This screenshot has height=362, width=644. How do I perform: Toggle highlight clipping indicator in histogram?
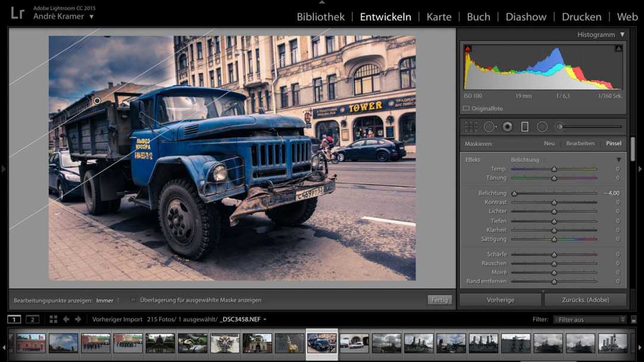pos(618,48)
